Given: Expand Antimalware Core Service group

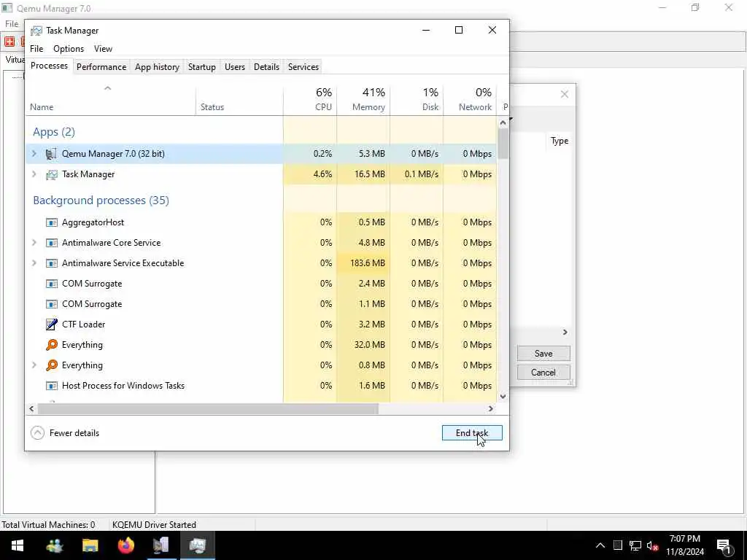Looking at the screenshot, I should (x=34, y=242).
